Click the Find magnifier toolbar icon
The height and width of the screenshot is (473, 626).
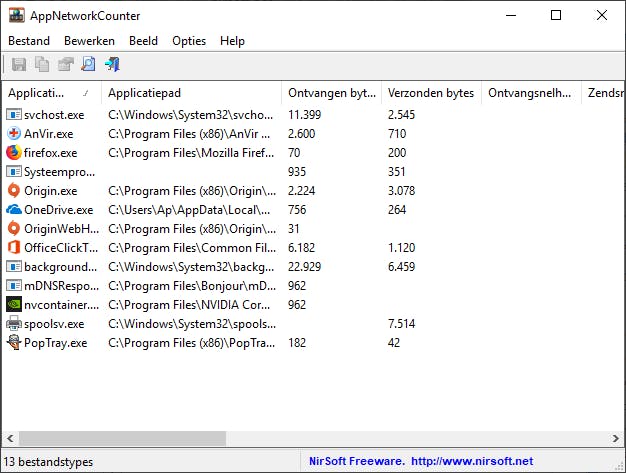coord(88,65)
